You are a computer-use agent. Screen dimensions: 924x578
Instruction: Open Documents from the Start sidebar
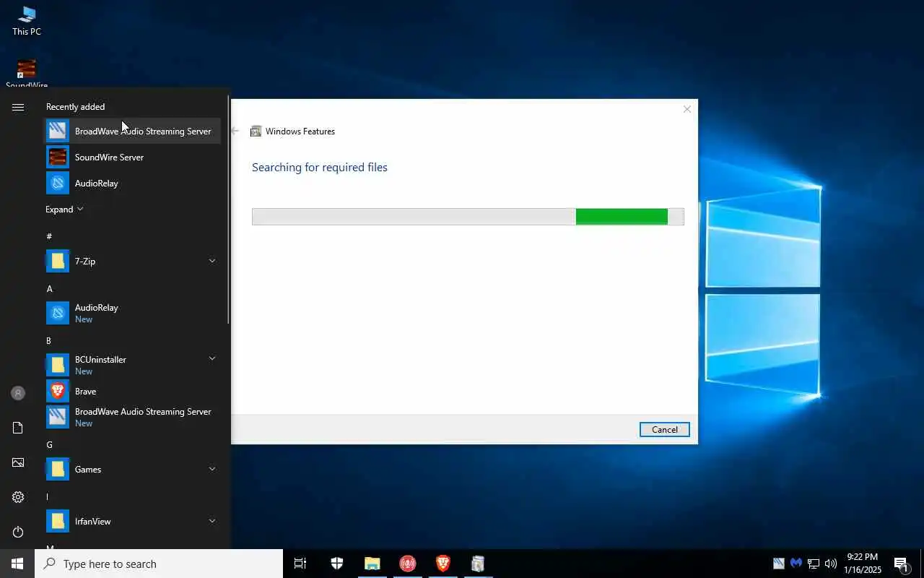[18, 428]
